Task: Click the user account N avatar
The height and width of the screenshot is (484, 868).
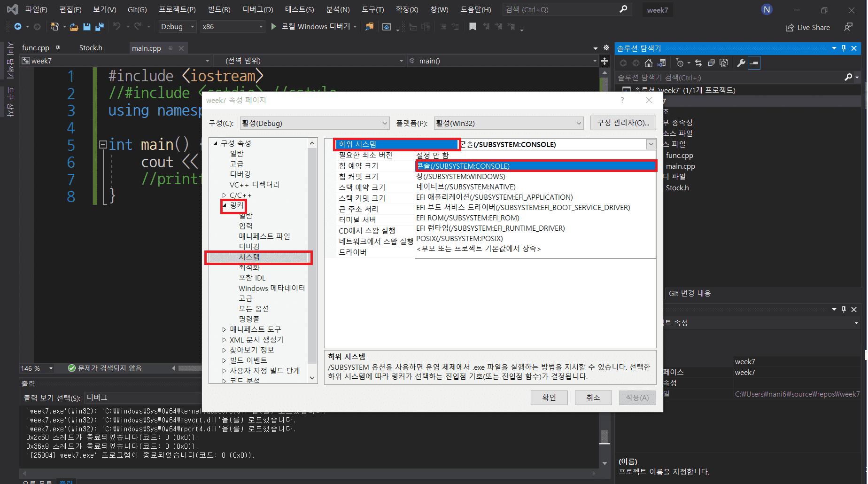Action: [767, 9]
